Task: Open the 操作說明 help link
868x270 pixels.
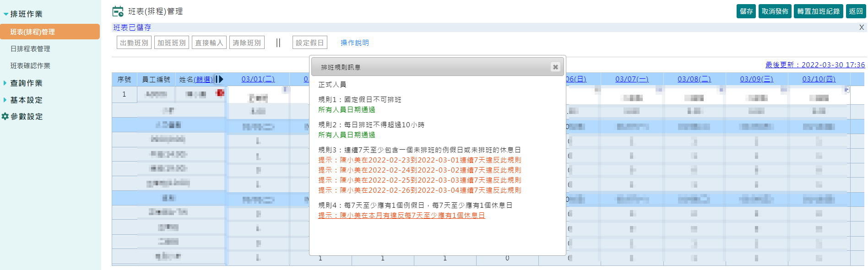Action: 354,43
